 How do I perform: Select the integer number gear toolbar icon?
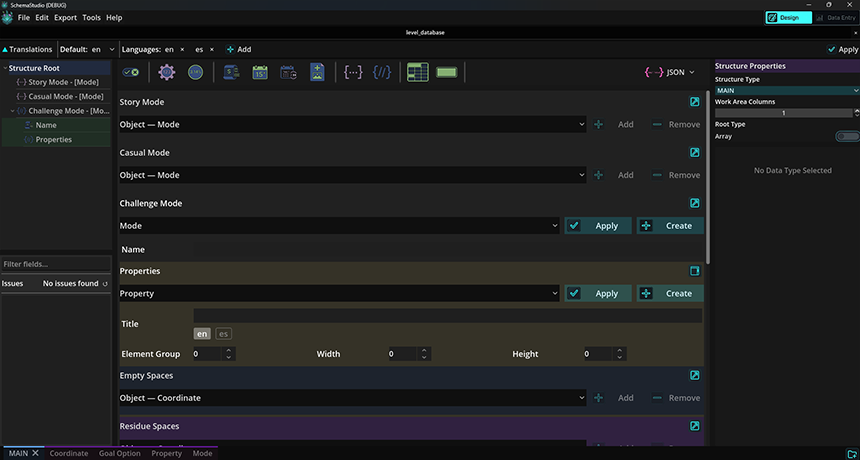click(x=167, y=72)
